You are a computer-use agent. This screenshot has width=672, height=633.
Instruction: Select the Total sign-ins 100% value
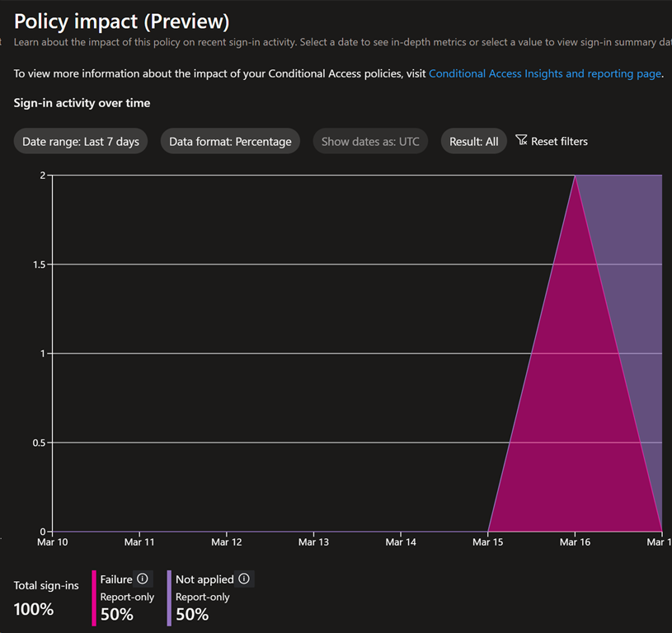point(34,610)
